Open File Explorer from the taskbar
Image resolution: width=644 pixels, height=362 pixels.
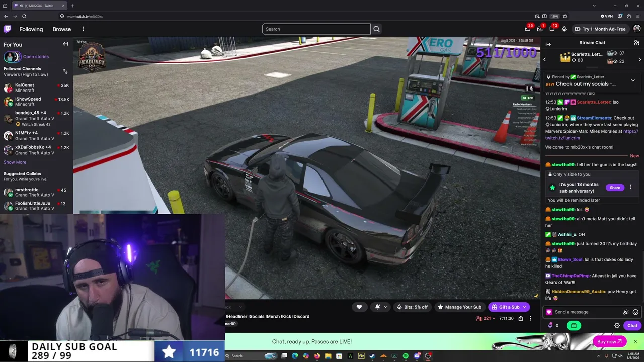tap(328, 356)
